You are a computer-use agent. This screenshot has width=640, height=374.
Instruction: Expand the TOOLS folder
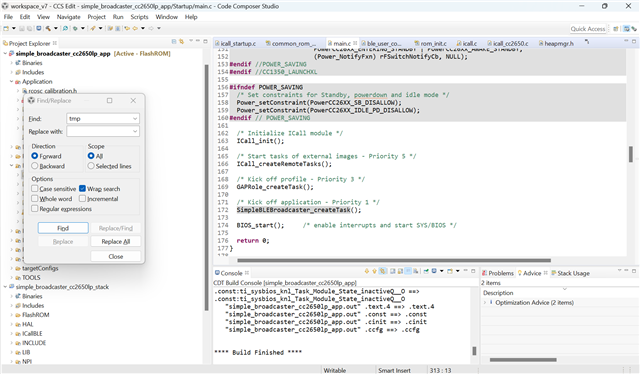(x=11, y=278)
